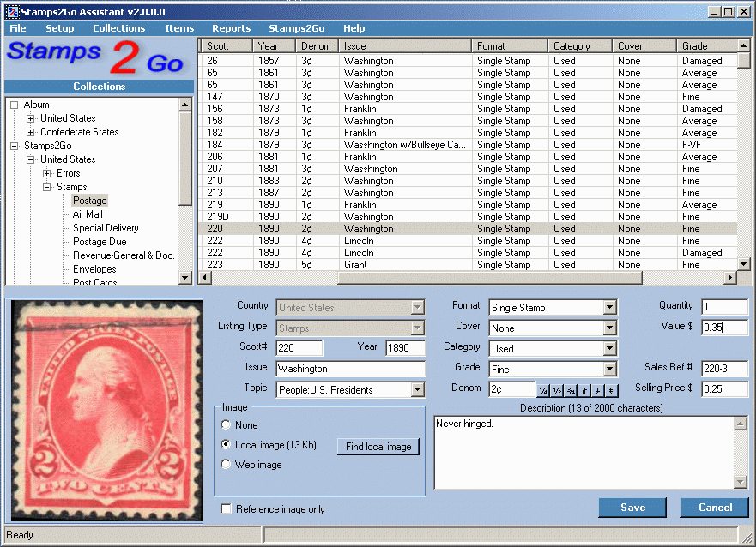Enable Reference image only checkbox
756x547 pixels.
tap(226, 509)
